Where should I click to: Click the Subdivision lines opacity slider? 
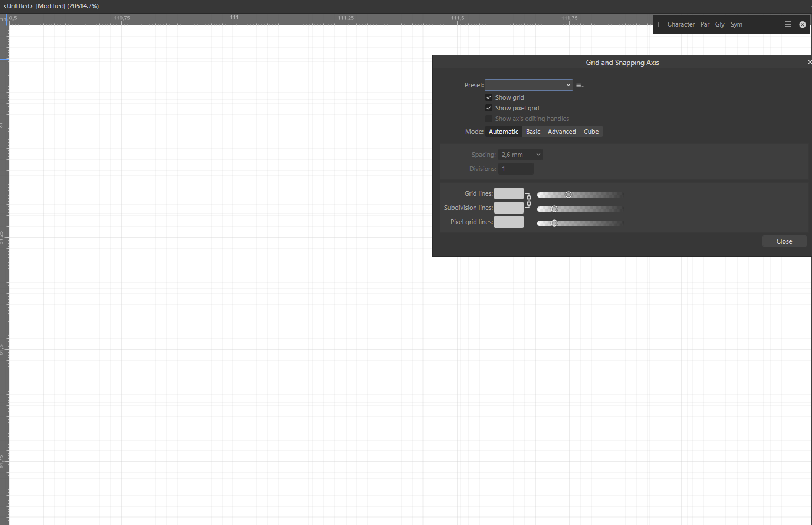(580, 209)
